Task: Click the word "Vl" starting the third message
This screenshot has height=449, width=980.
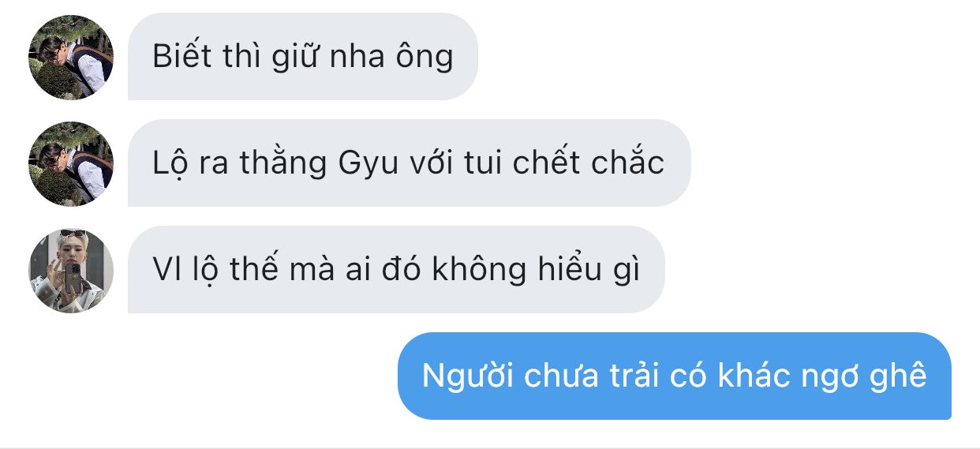Action: [163, 270]
